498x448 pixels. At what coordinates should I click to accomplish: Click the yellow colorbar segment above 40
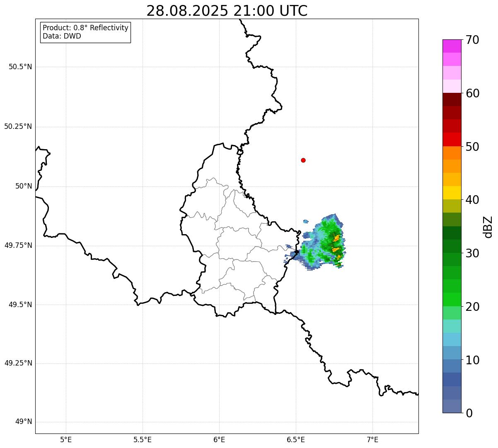(452, 193)
